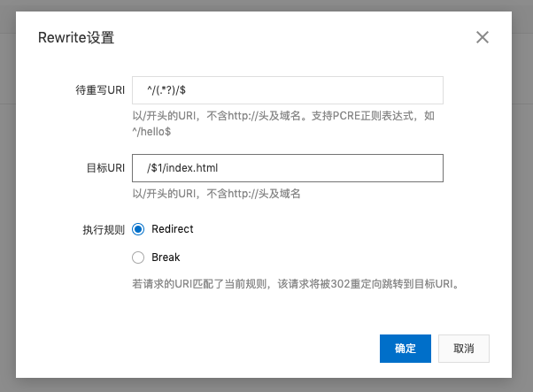
Task: Click the 302 redirect rule description
Action: tap(294, 284)
